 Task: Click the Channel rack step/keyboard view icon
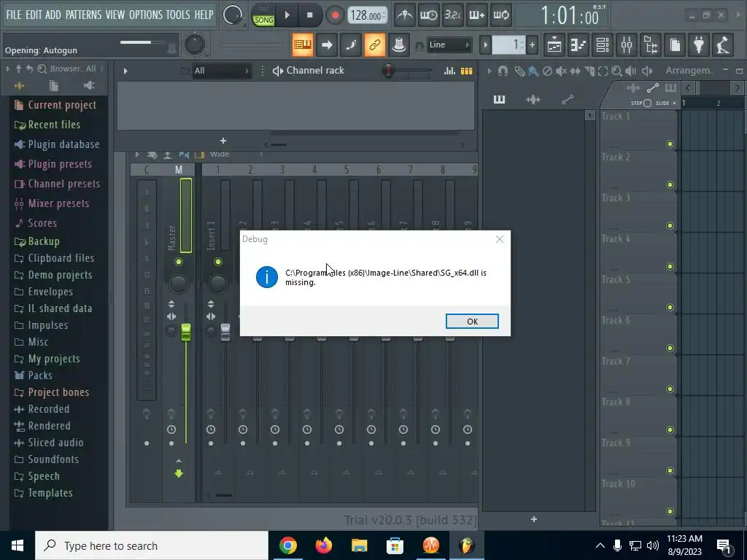pyautogui.click(x=466, y=71)
